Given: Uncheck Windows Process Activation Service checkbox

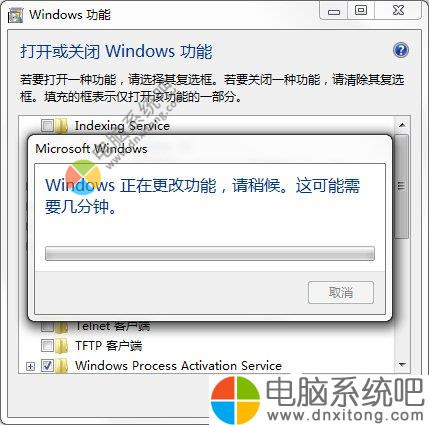Looking at the screenshot, I should pyautogui.click(x=47, y=366).
